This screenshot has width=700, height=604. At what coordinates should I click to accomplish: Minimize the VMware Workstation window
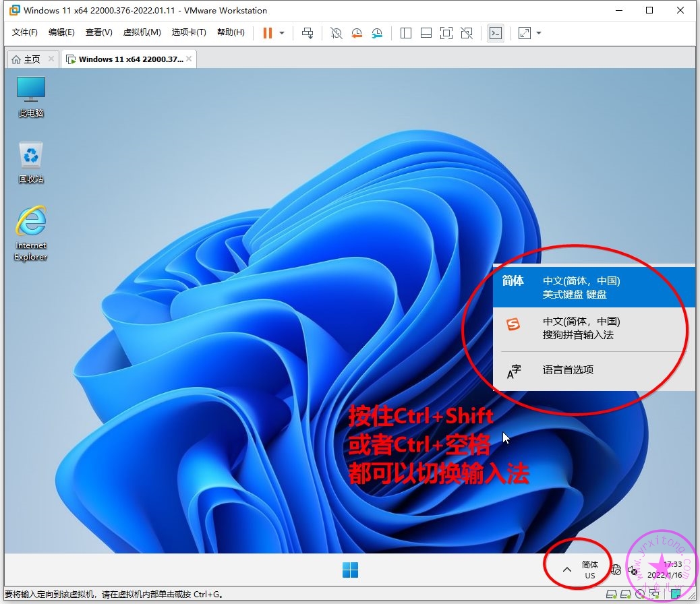tap(619, 10)
